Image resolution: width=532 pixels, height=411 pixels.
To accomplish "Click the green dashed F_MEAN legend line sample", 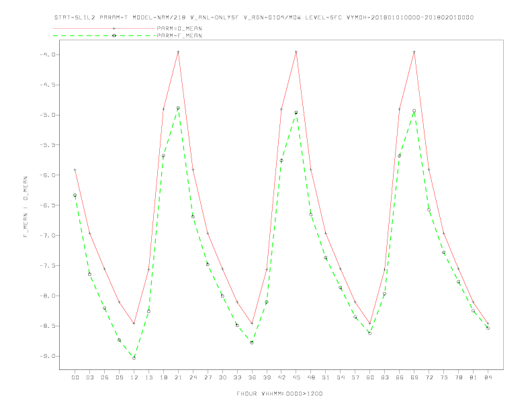I will click(104, 36).
